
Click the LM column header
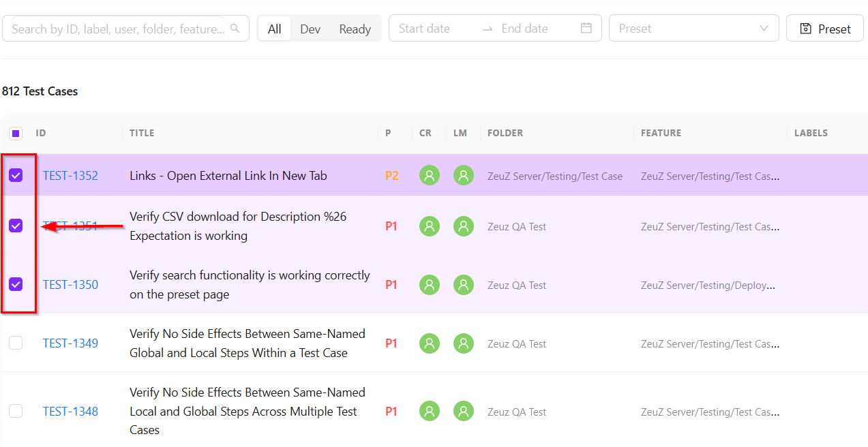pos(460,133)
